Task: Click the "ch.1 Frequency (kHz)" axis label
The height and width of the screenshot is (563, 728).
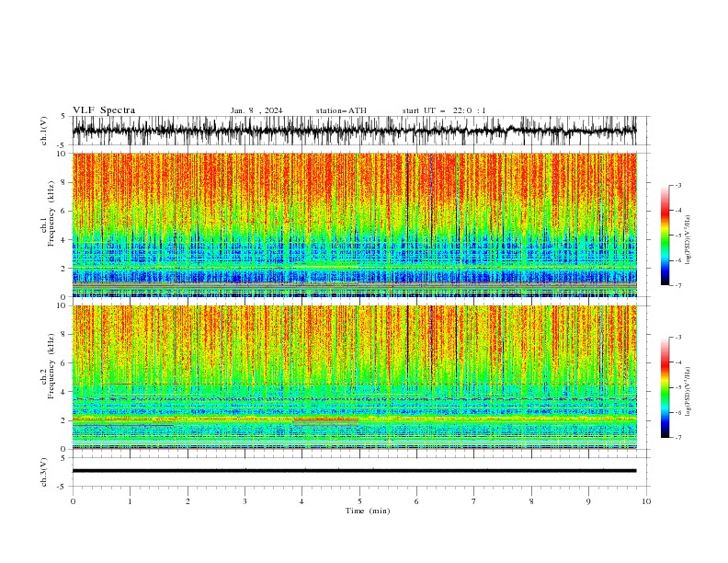Action: click(48, 213)
